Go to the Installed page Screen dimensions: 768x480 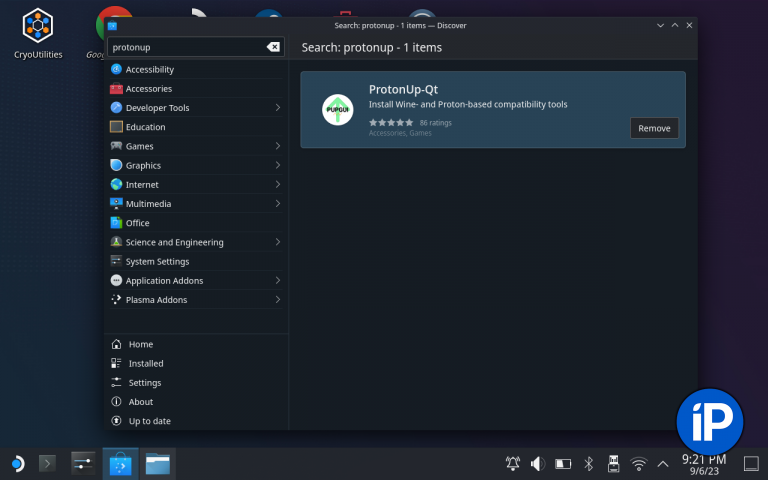click(x=146, y=364)
